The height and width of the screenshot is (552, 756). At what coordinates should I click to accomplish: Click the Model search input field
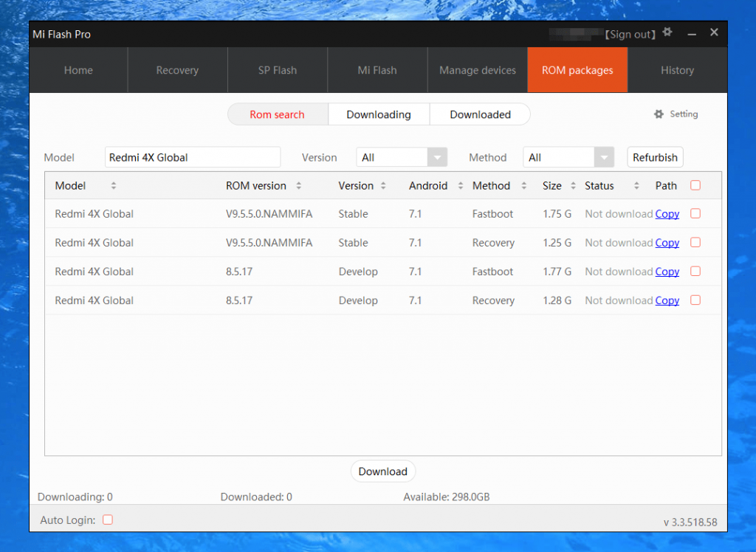(192, 157)
